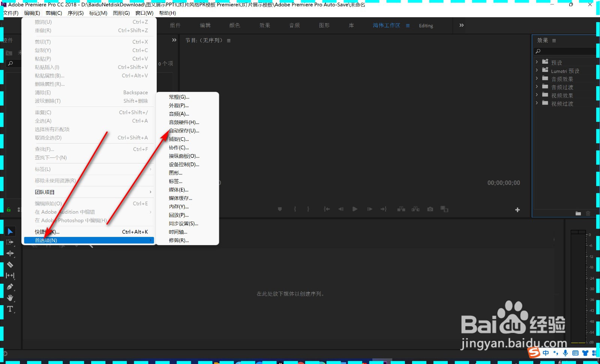Click Sogou microphone voice input icon

(565, 353)
